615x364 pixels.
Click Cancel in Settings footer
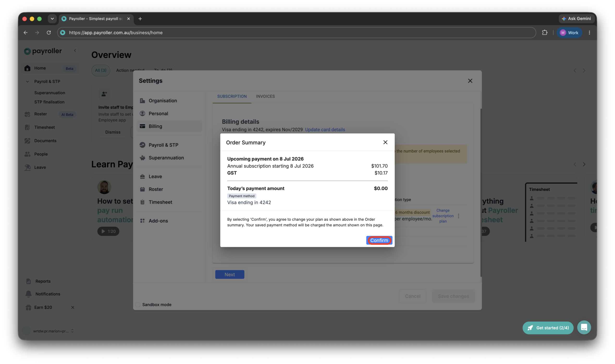pos(412,296)
